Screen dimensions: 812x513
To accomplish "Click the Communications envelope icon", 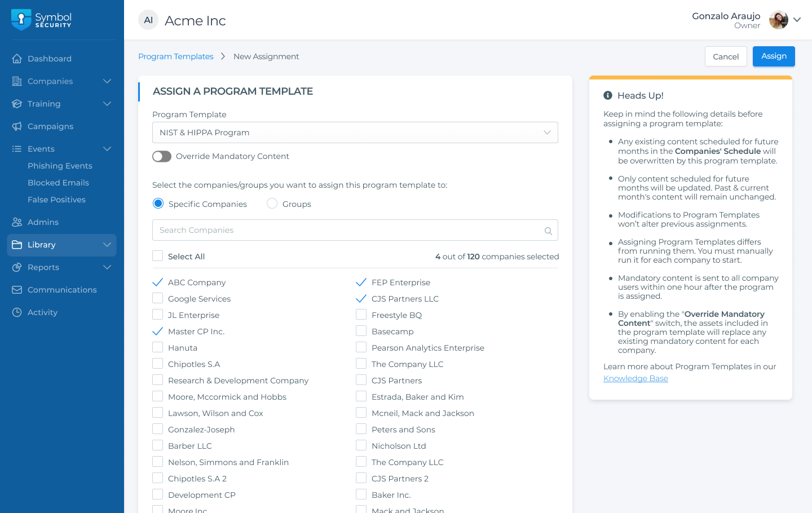I will (17, 290).
